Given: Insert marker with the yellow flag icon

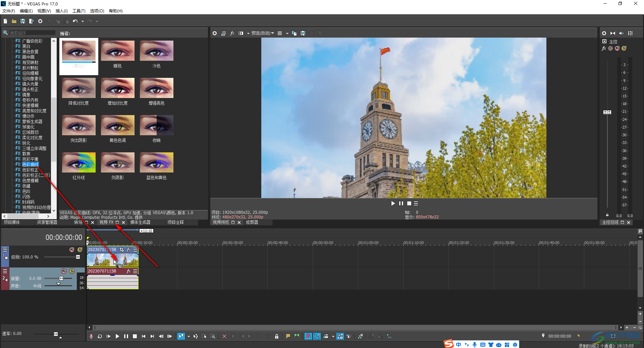Looking at the screenshot, I should click(x=288, y=336).
